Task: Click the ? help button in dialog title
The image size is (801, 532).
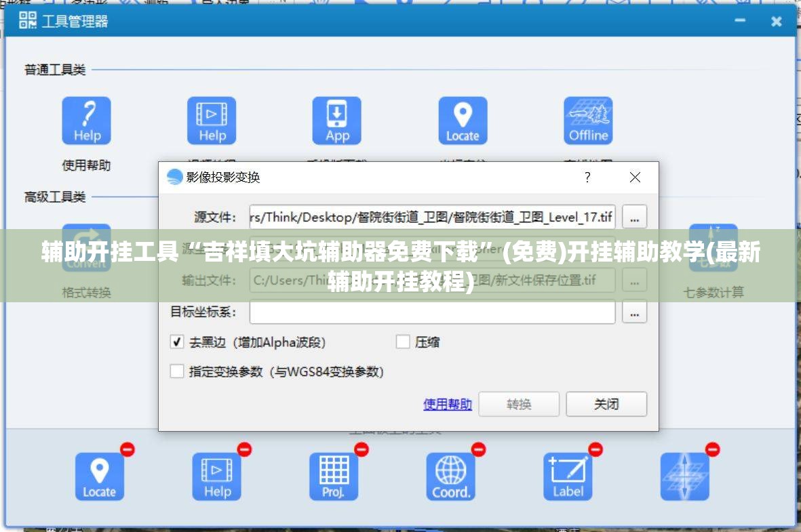Action: tap(587, 177)
